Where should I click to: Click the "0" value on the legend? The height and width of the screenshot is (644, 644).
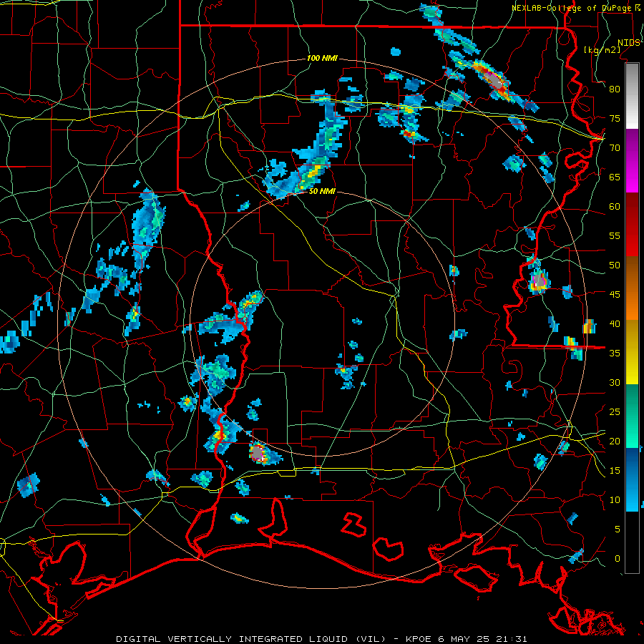[x=618, y=559]
